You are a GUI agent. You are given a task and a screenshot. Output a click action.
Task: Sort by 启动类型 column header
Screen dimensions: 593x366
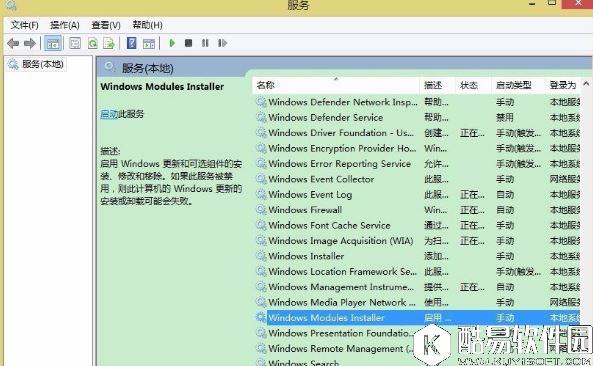[518, 85]
